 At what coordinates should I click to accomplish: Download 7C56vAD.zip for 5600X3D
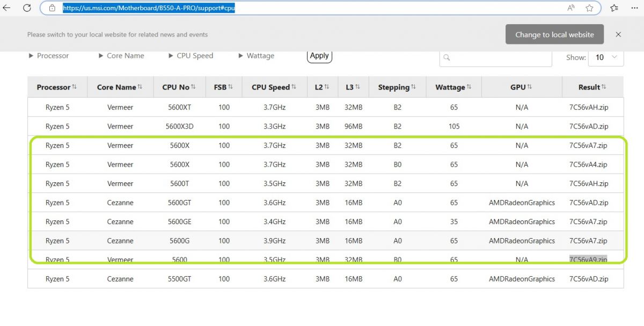(589, 127)
